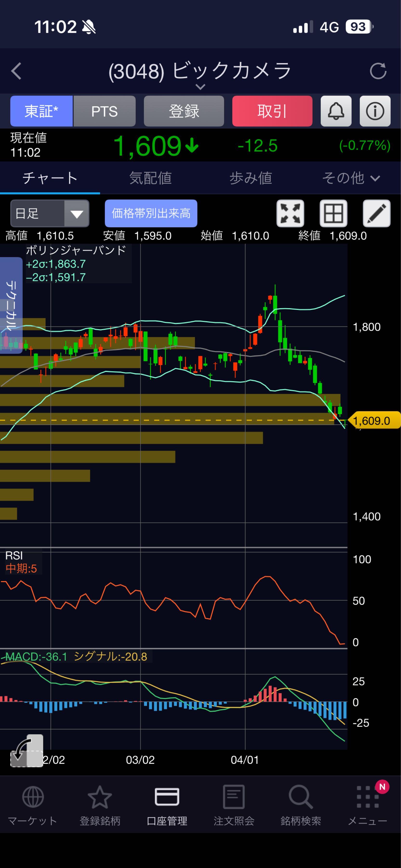Tap the battery indicator in status bar
This screenshot has height=868, width=401.
[360, 27]
